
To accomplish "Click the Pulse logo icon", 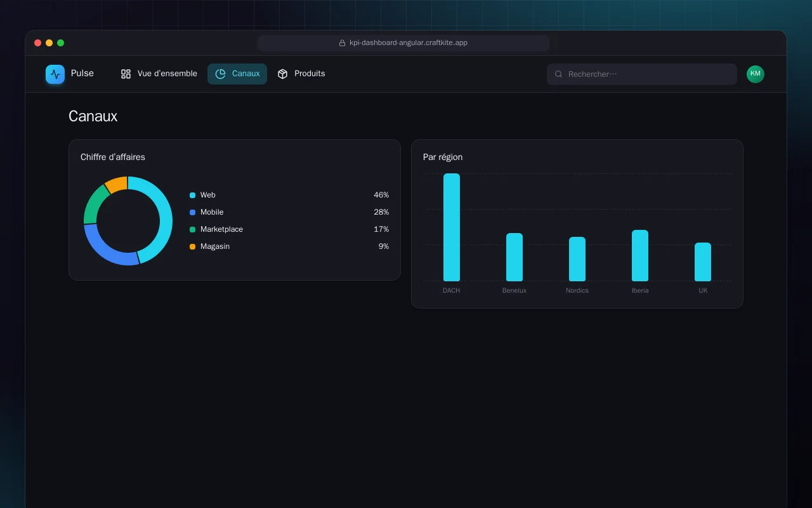I will pos(55,74).
